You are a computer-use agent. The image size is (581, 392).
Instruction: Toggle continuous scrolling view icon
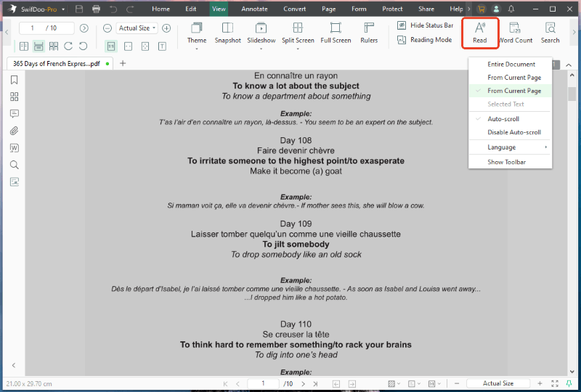[38, 46]
